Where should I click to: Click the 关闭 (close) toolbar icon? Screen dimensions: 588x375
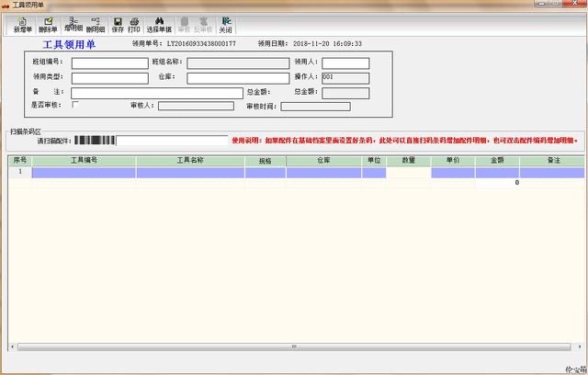(x=226, y=24)
